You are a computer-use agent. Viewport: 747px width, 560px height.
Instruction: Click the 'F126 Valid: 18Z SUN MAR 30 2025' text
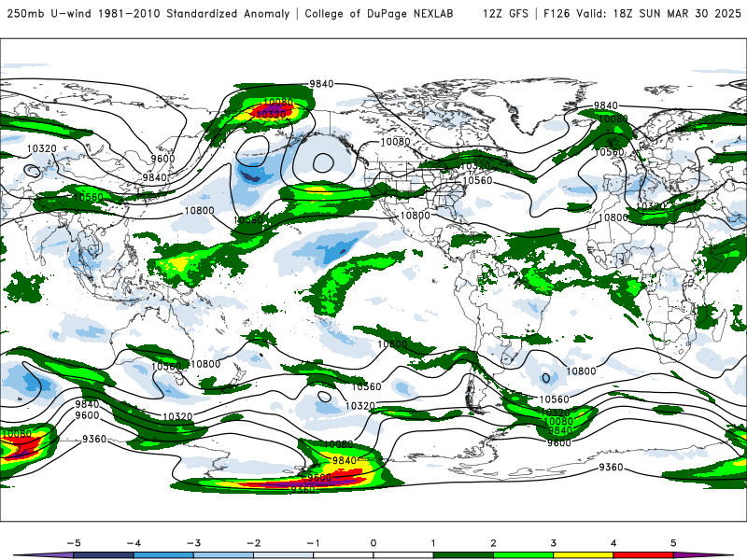point(642,14)
